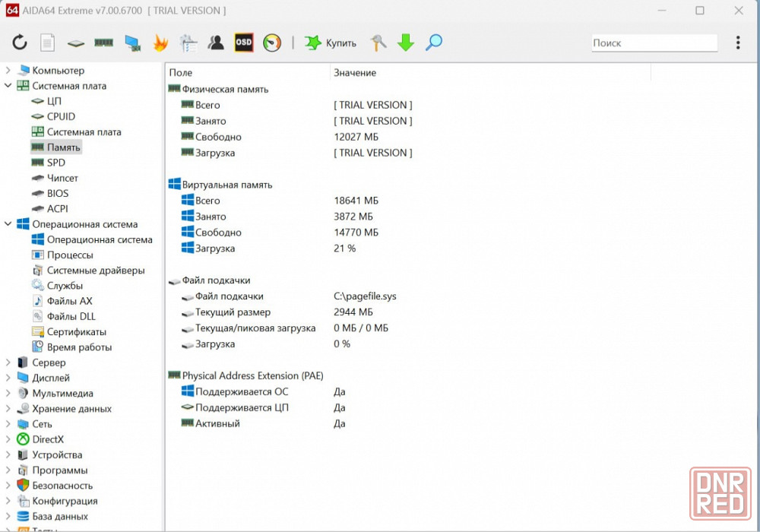Screen dimensions: 760x532
Task: Click the Купить button
Action: click(331, 43)
